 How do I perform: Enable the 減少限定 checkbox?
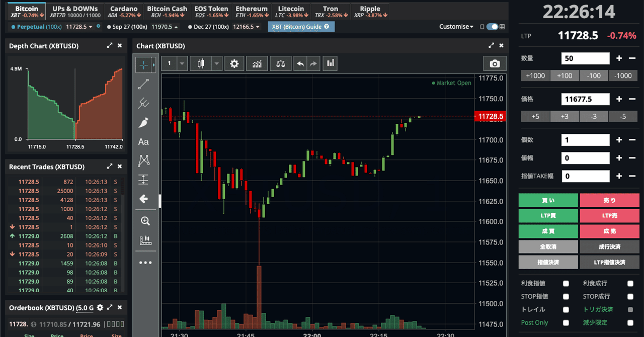point(630,323)
